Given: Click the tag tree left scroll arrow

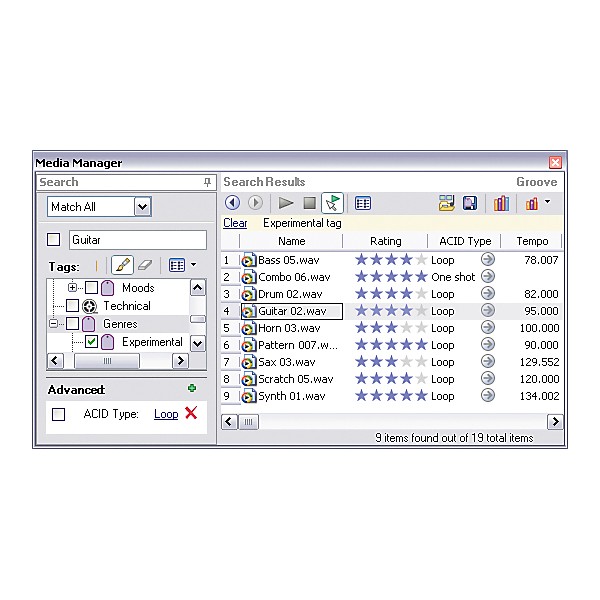Looking at the screenshot, I should point(55,360).
